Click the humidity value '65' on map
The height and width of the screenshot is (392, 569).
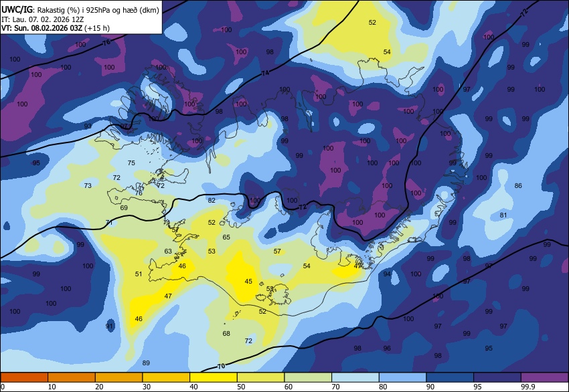coord(226,237)
